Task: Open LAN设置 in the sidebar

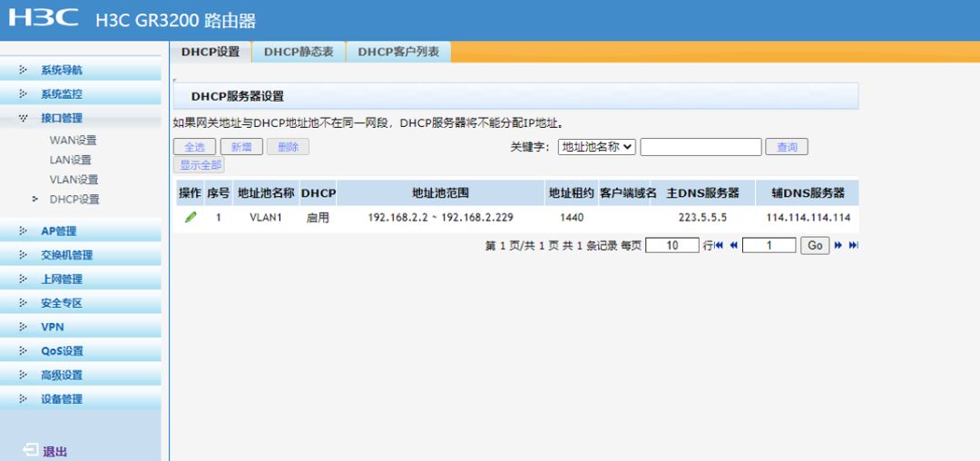Action: coord(70,160)
